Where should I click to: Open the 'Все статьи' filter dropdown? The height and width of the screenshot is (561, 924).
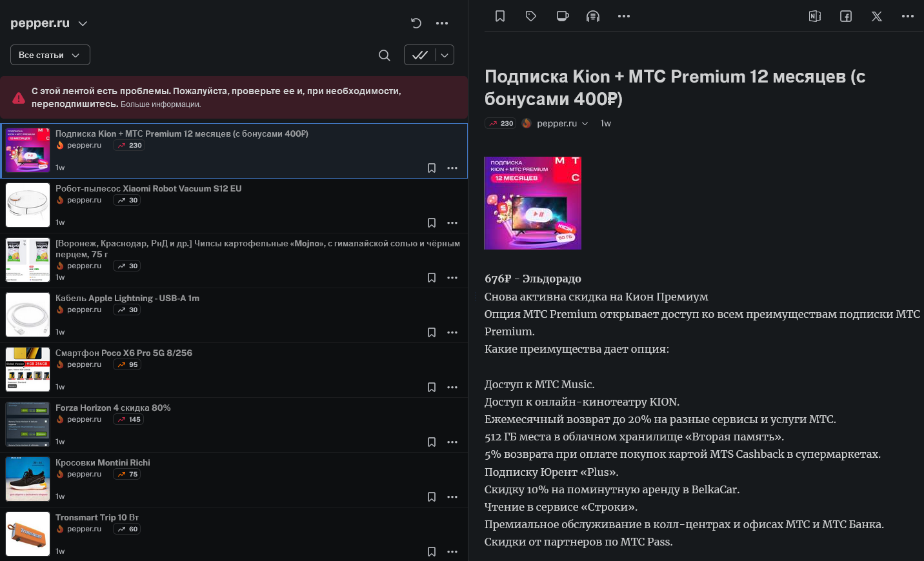50,55
